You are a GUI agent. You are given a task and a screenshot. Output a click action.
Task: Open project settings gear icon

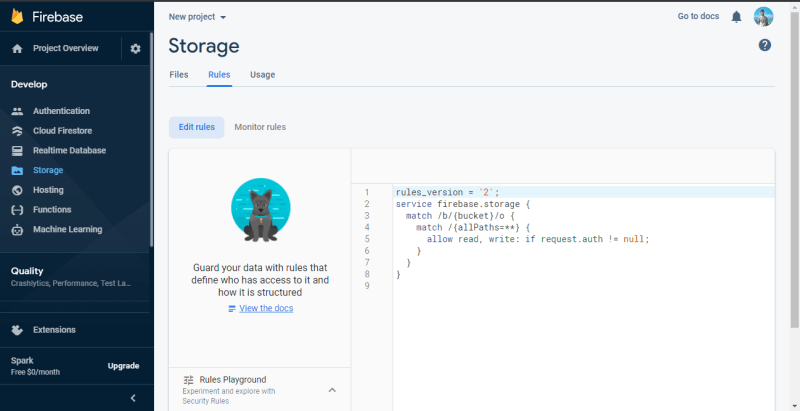click(135, 49)
